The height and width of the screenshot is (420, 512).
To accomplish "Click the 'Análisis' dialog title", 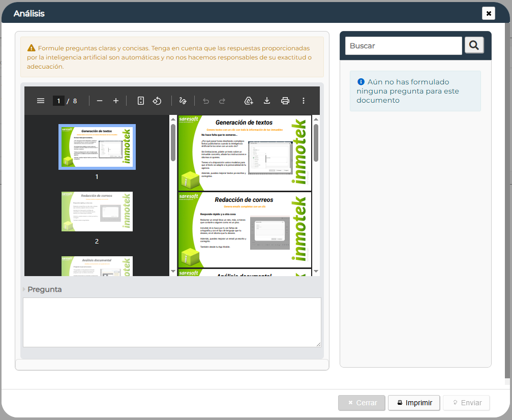I will [29, 13].
